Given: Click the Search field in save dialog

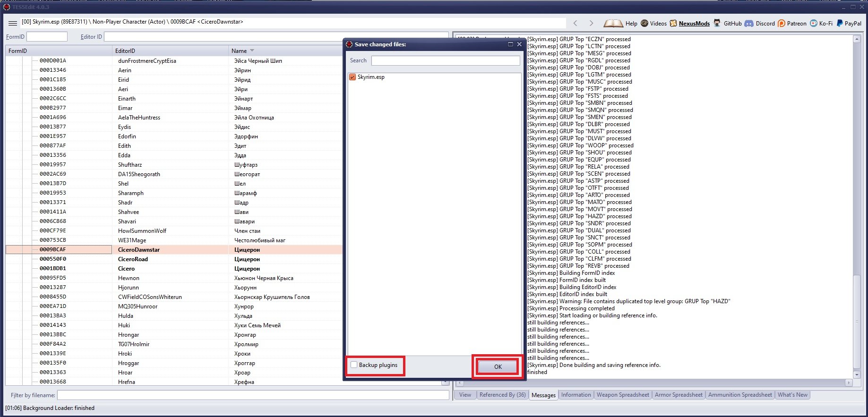Looking at the screenshot, I should pyautogui.click(x=445, y=60).
